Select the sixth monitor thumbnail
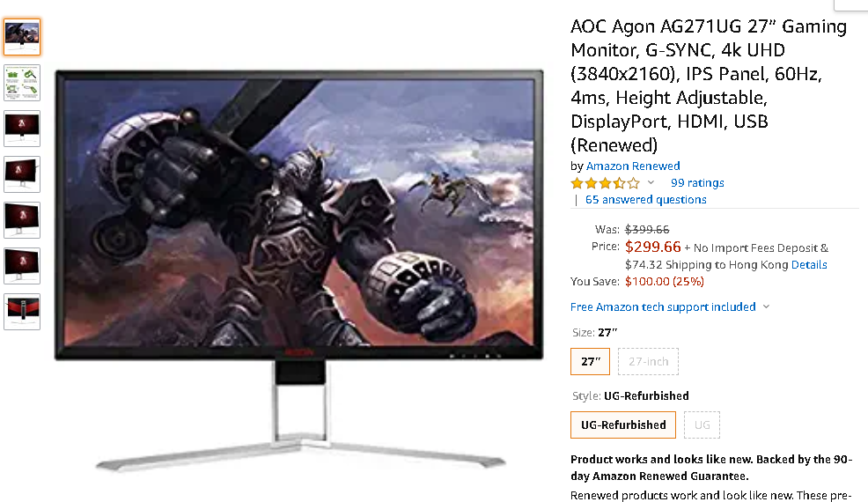The width and height of the screenshot is (868, 502). [22, 266]
